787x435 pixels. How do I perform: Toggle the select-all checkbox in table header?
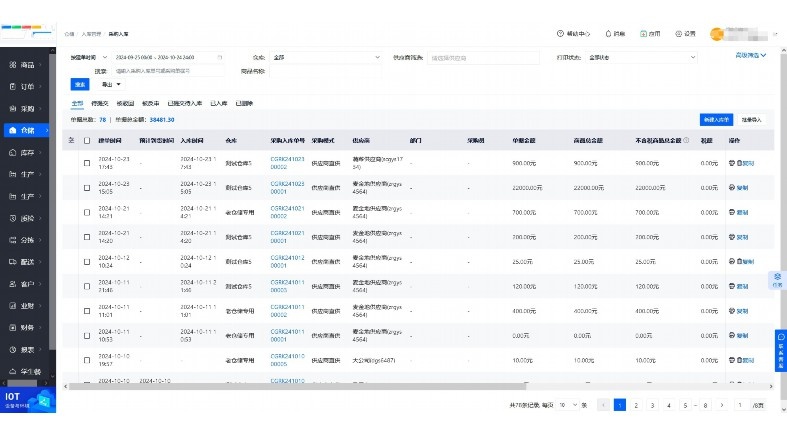point(87,140)
